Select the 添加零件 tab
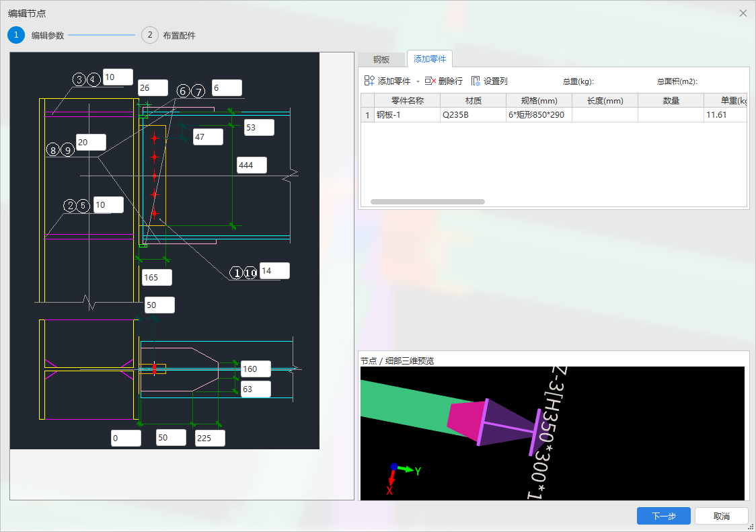The height and width of the screenshot is (532, 756). coord(430,59)
